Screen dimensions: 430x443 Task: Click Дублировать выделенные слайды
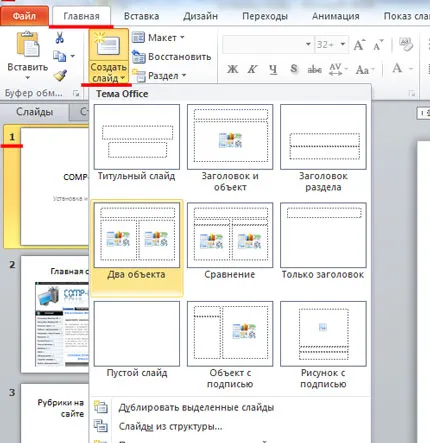pos(196,407)
